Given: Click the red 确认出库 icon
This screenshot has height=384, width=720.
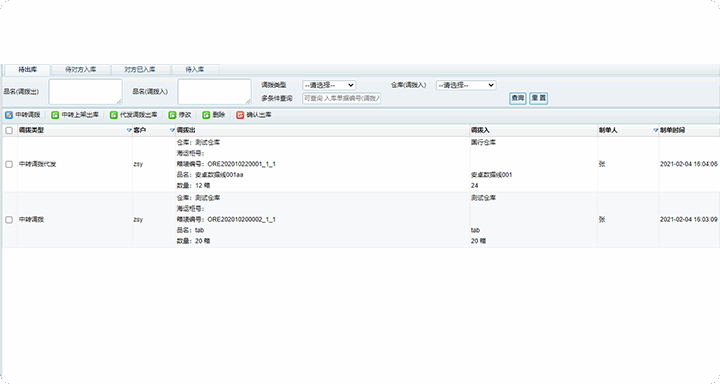Looking at the screenshot, I should (240, 115).
